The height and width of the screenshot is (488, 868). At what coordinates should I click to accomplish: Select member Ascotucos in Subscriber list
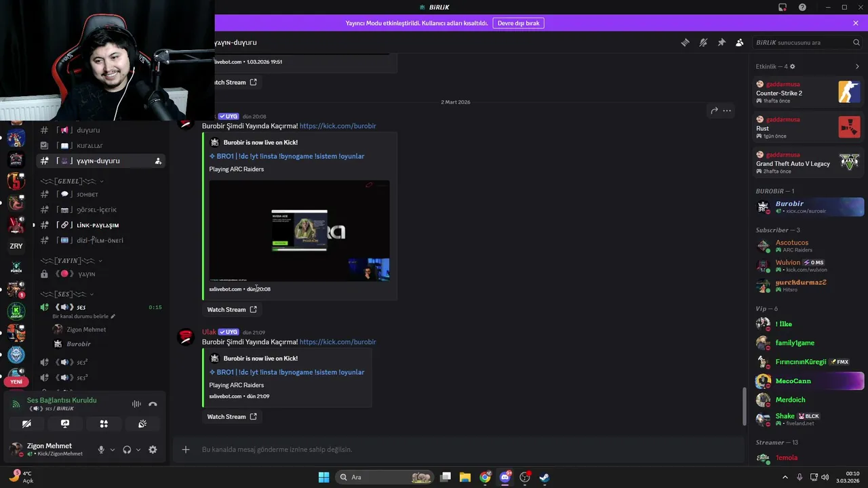(809, 245)
